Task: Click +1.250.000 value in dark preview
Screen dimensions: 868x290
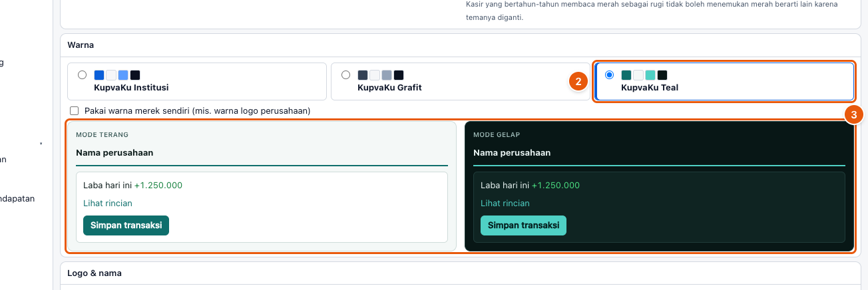Action: tap(556, 186)
